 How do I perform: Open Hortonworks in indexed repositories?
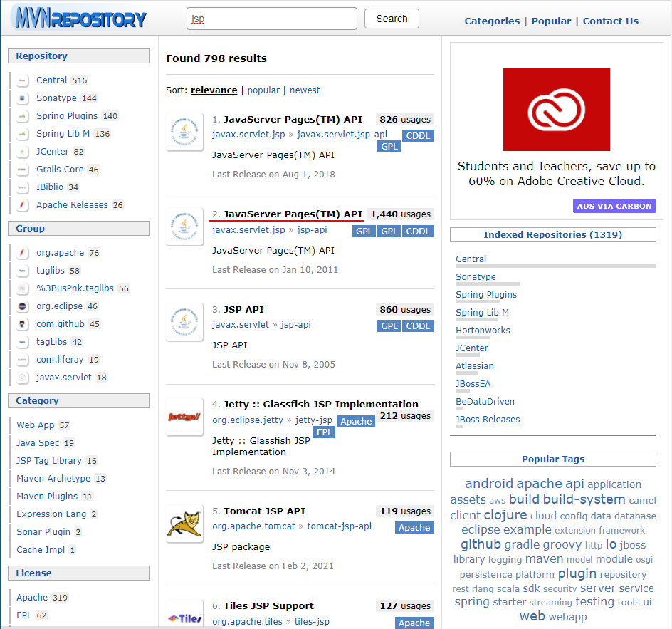point(483,330)
